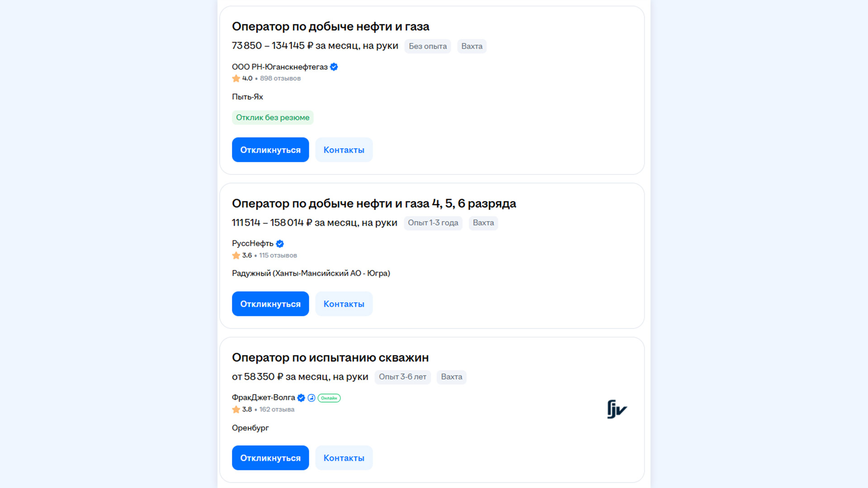The height and width of the screenshot is (488, 868).
Task: Show contacts for ФракДжет-Волга vacancy
Action: click(x=344, y=458)
